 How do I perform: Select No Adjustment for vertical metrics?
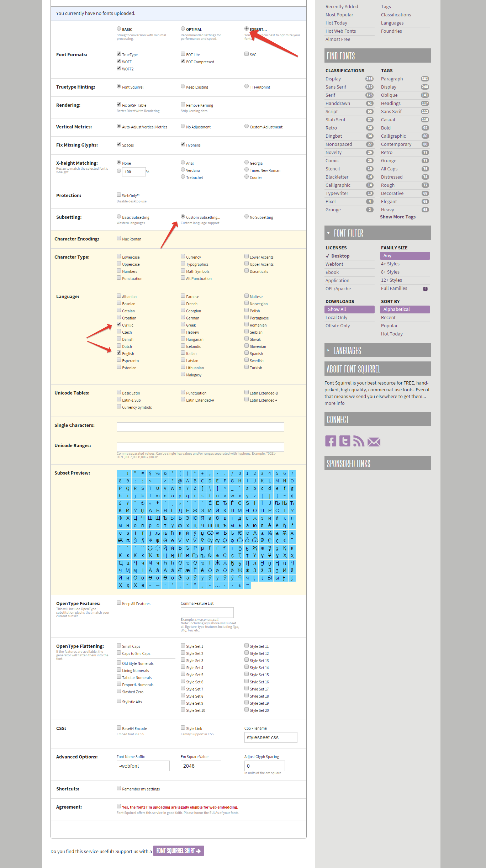tap(183, 126)
